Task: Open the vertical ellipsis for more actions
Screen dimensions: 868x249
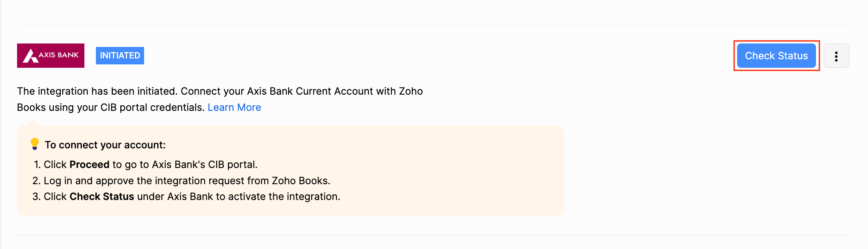Action: coord(836,55)
